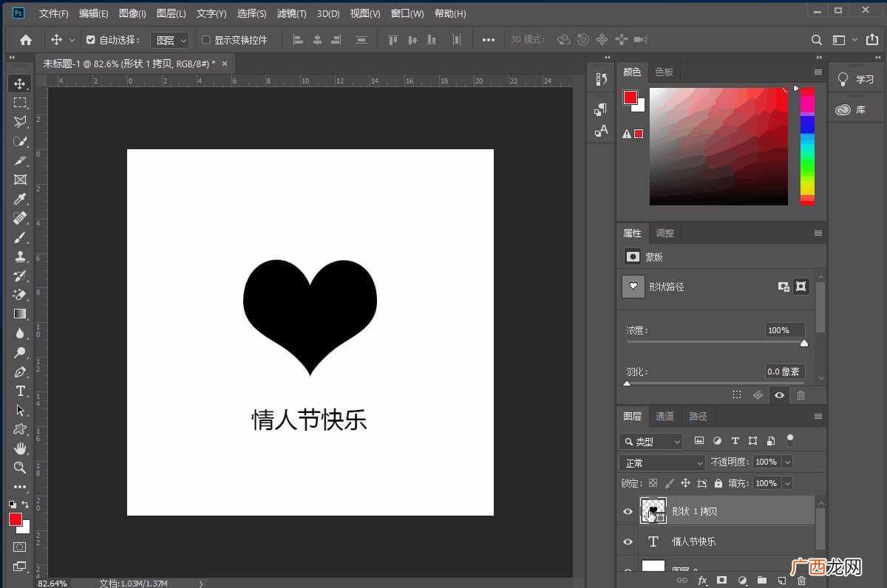The width and height of the screenshot is (887, 588).
Task: Hide the 形状 1 拷贝 layer
Action: (x=628, y=511)
